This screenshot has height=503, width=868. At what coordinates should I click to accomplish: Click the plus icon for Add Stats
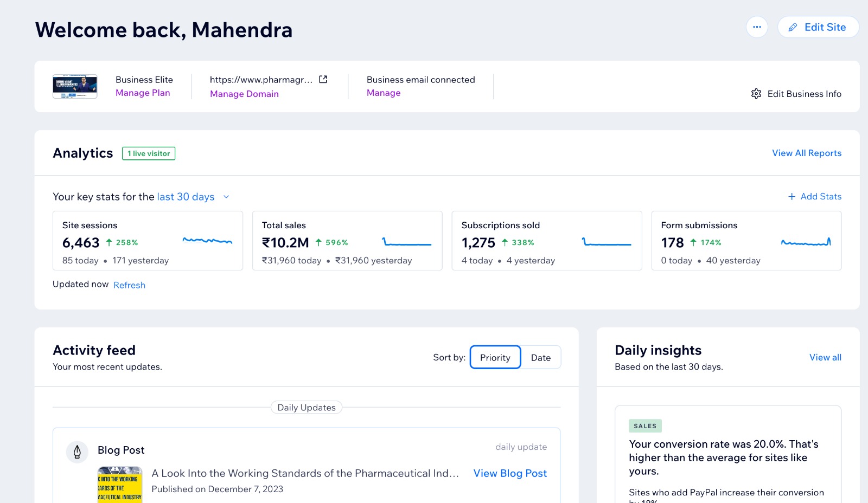792,197
